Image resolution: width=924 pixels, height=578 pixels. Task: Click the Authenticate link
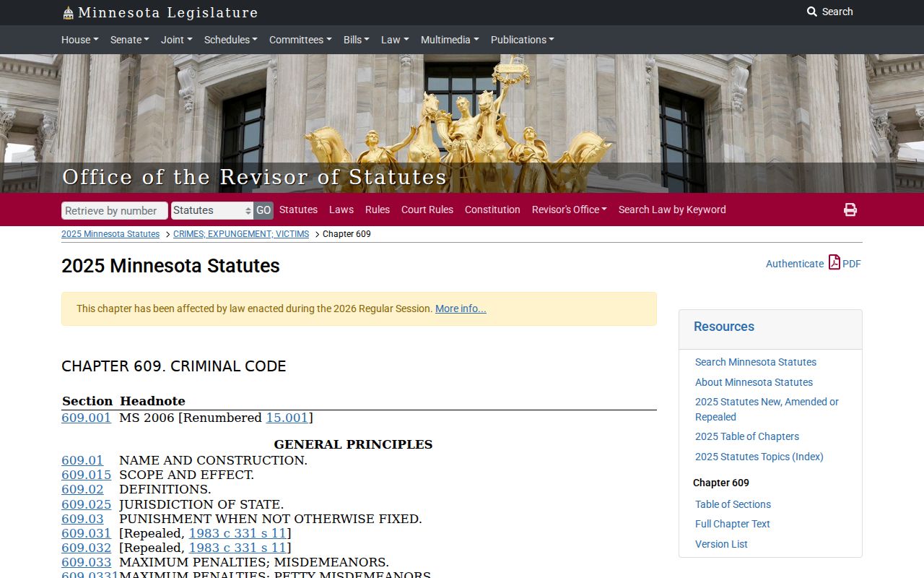[795, 264]
